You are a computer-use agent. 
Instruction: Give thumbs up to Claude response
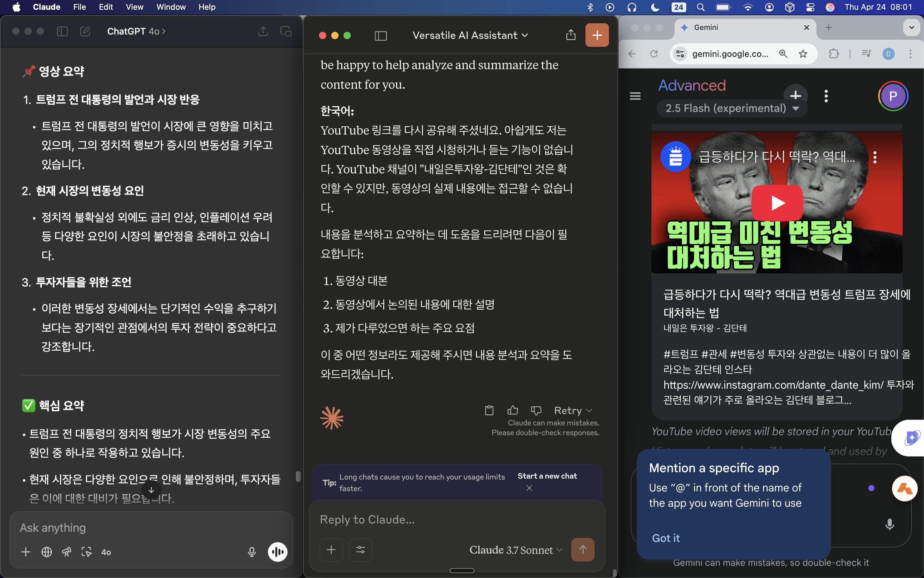point(513,410)
